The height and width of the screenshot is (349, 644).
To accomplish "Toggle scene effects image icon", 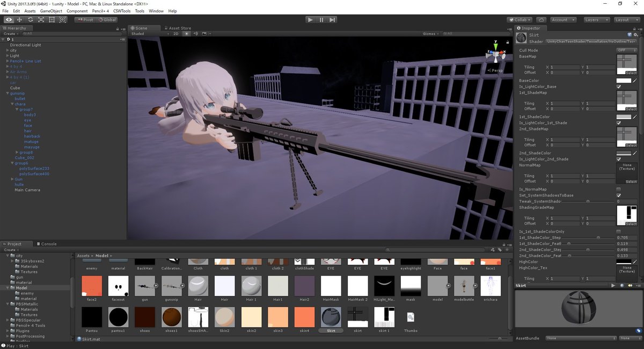I will point(204,34).
